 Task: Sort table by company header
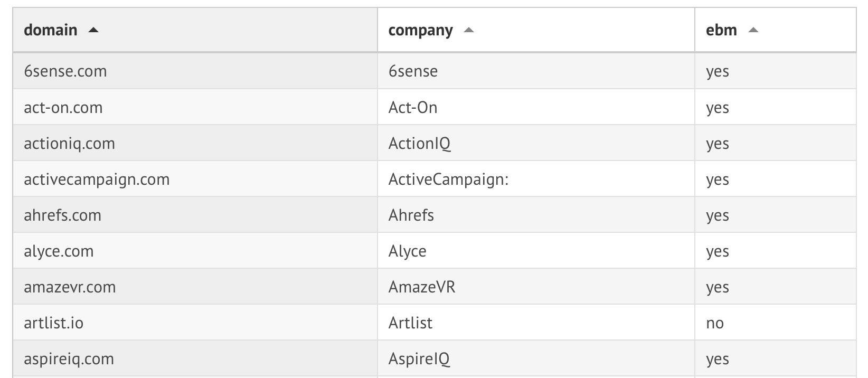420,31
